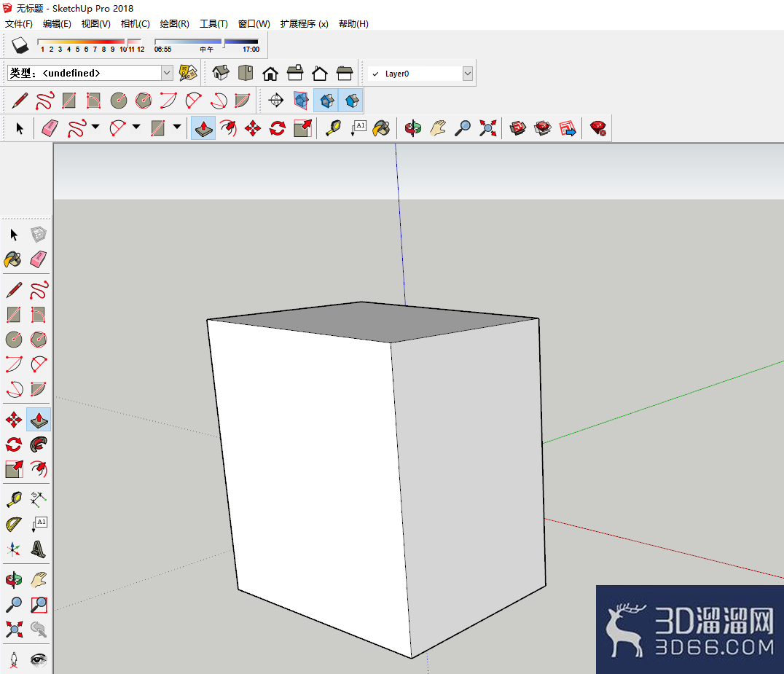Expand the rectangle tool dropdown arrow

(x=177, y=127)
